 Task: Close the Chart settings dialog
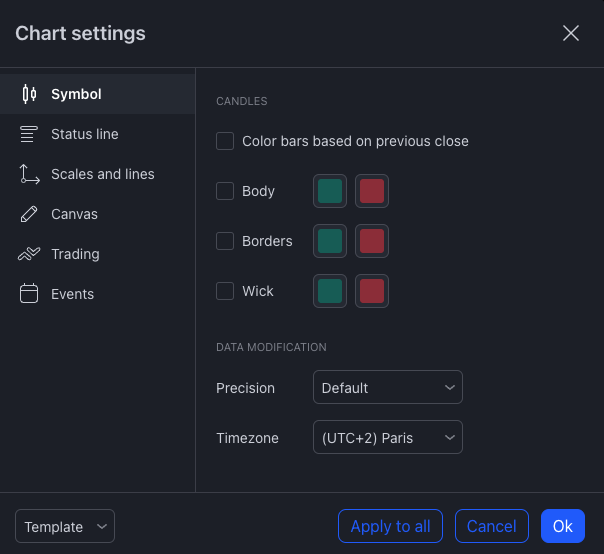(571, 33)
